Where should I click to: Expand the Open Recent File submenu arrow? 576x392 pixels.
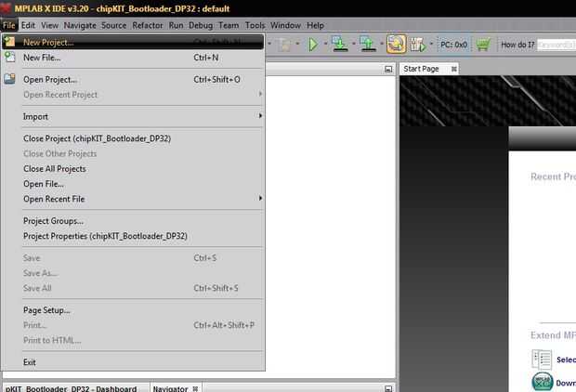(x=260, y=199)
